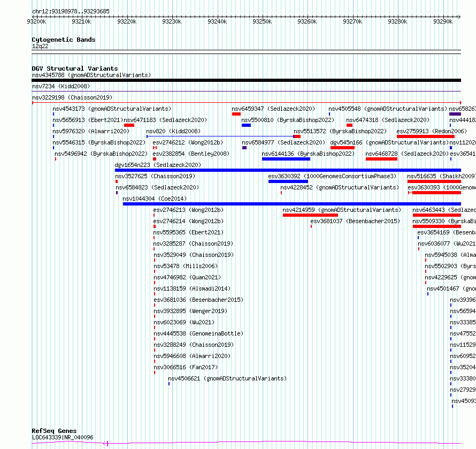The width and height of the screenshot is (476, 449).
Task: Open nsv5546315 (ByrskaBishop2022) variant
Action: click(x=99, y=142)
